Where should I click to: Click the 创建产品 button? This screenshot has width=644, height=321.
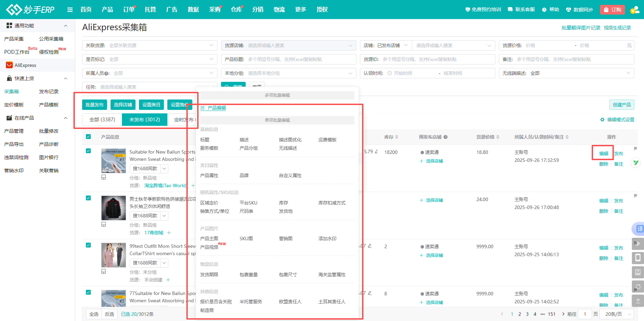621,105
